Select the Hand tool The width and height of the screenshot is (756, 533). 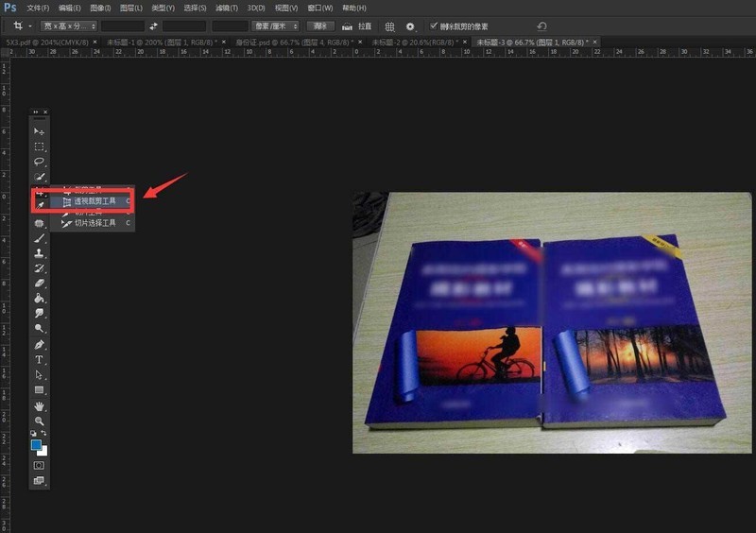(x=39, y=406)
